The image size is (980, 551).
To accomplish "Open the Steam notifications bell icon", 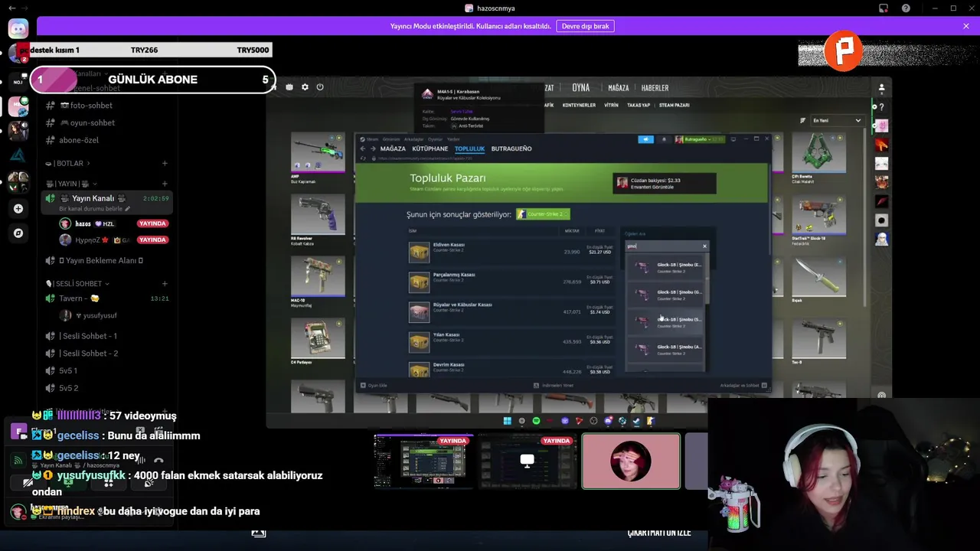I will pos(664,139).
